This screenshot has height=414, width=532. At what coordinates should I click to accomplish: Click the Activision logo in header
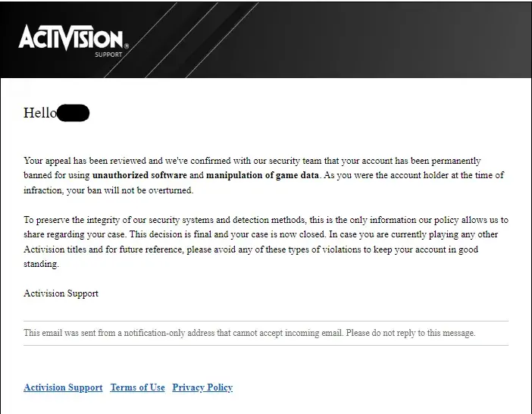(x=70, y=38)
